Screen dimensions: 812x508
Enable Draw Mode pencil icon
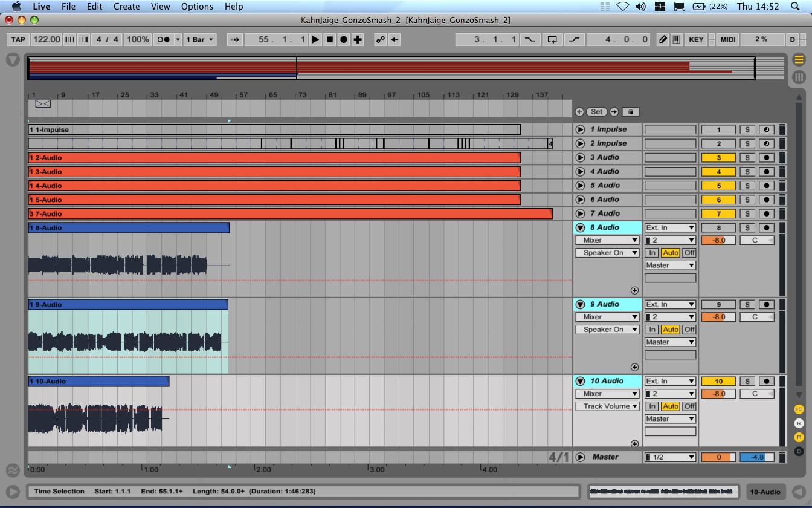[663, 39]
